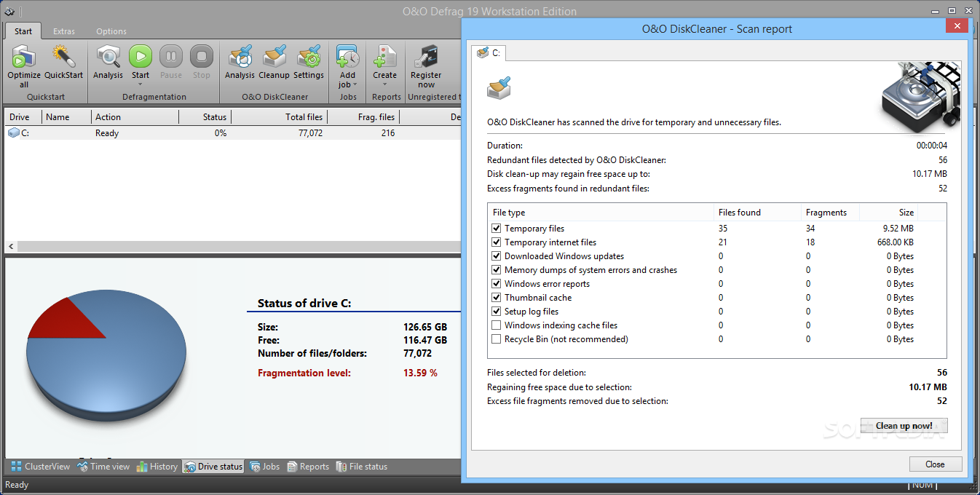Open the History panel
Screen dimensions: 980x495
(x=157, y=467)
